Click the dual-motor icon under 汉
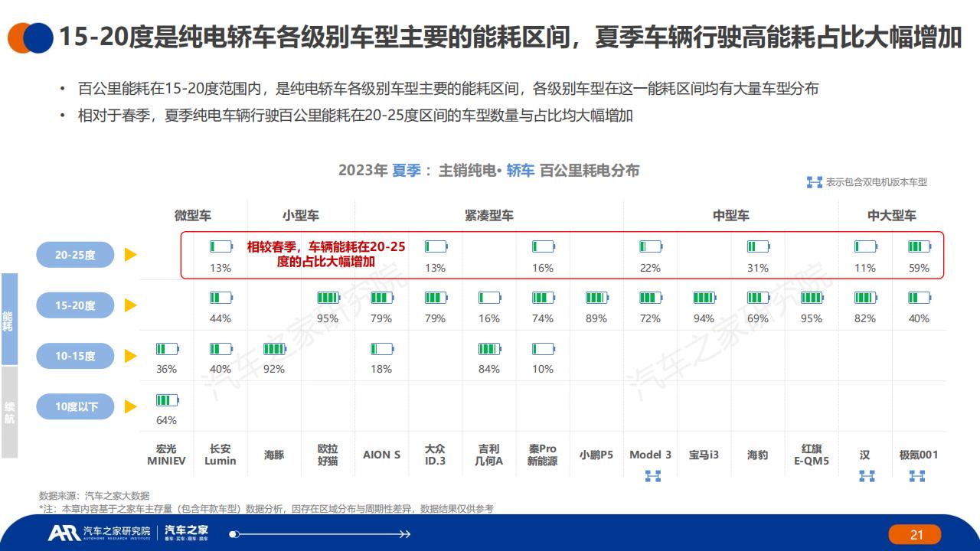Viewport: 980px width, 551px height. click(867, 476)
